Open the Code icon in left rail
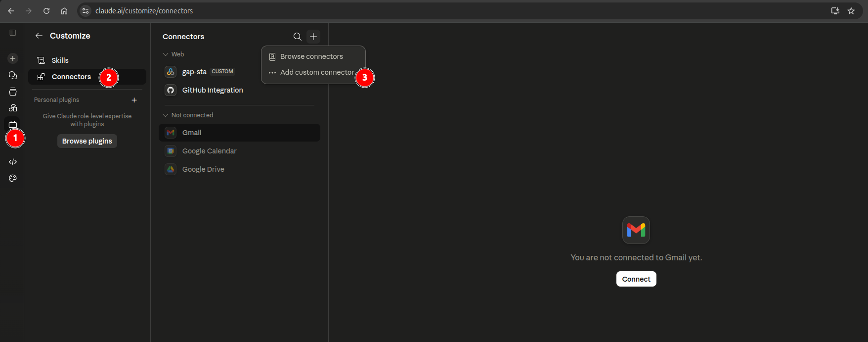The height and width of the screenshot is (342, 868). [13, 162]
